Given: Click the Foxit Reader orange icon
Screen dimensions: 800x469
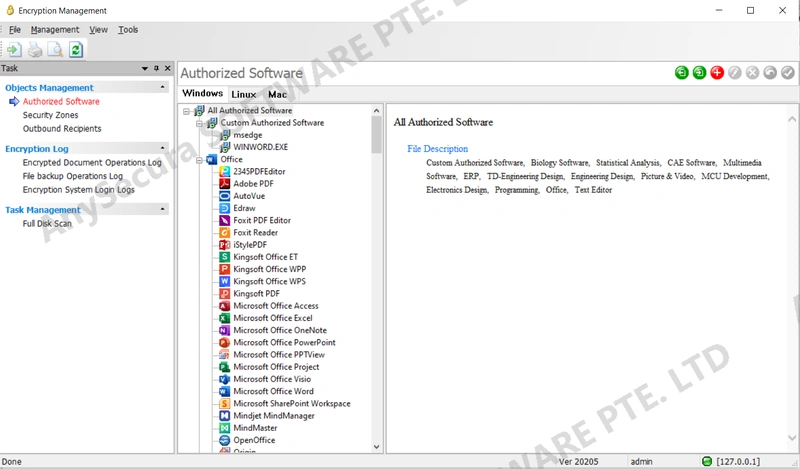Looking at the screenshot, I should coord(224,233).
